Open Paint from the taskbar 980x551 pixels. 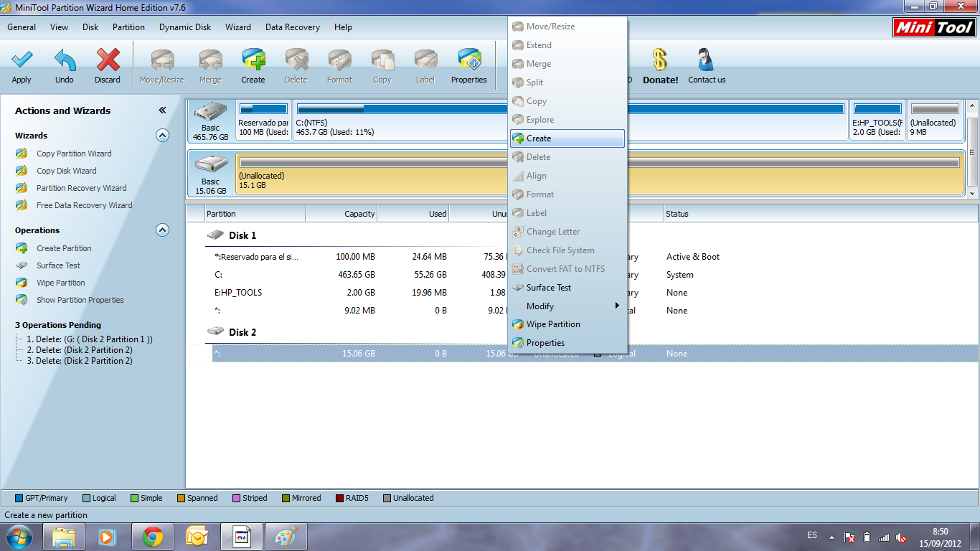click(286, 537)
